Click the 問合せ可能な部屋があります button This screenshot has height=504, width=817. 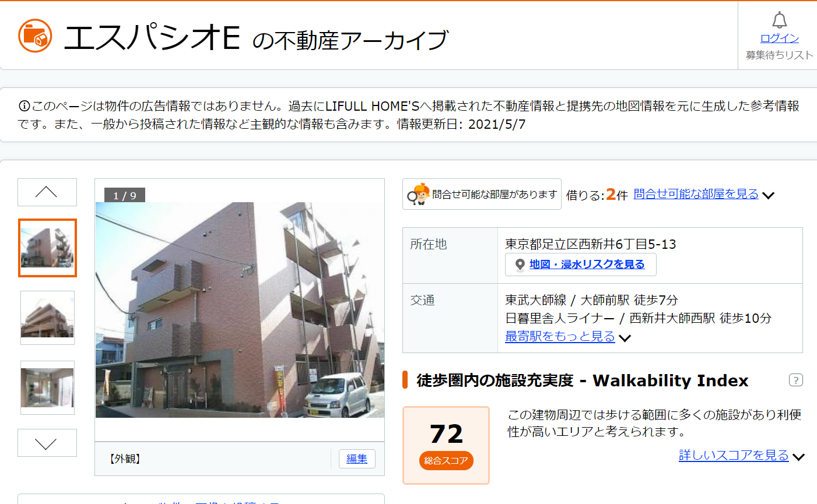pyautogui.click(x=482, y=194)
